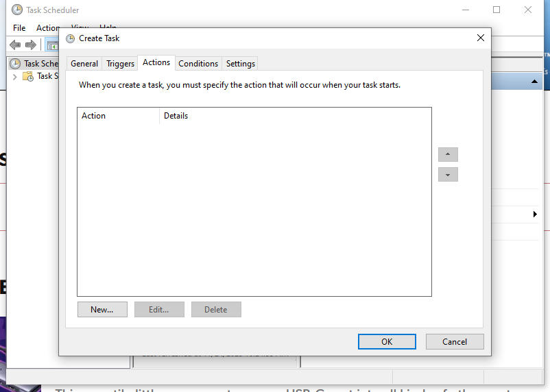
Task: Click the Back arrow in the toolbar
Action: (15, 45)
